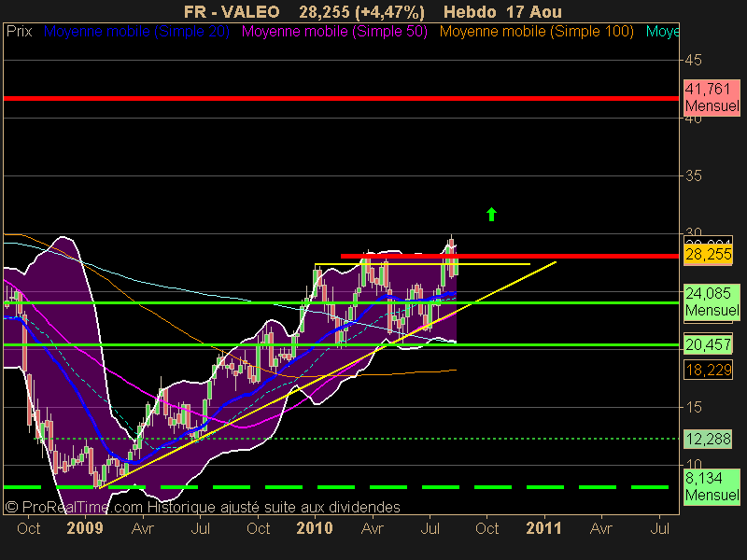Select the short red resistance line near 28
The height and width of the screenshot is (560, 747).
510,256
